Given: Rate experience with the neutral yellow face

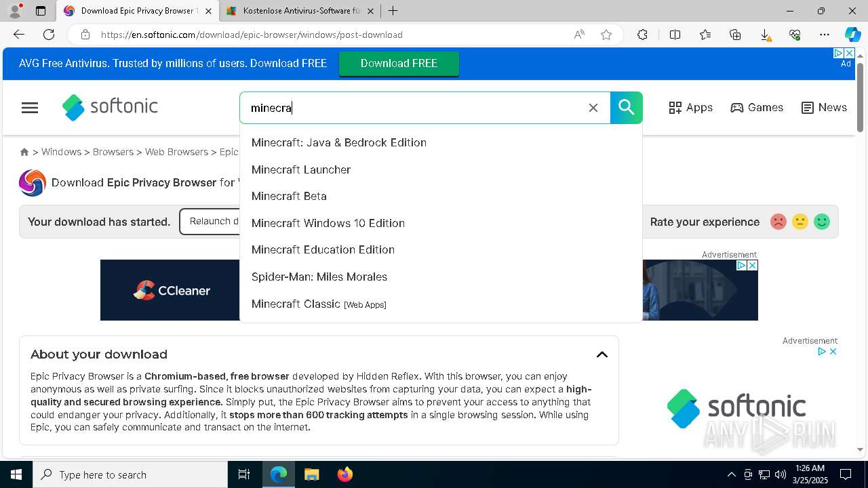Looking at the screenshot, I should click(x=800, y=222).
